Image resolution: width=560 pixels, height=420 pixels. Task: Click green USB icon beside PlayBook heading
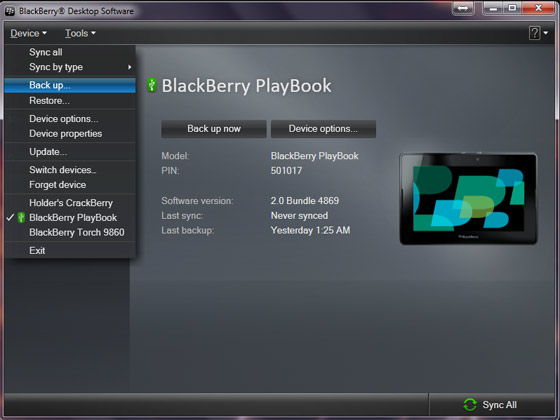tap(152, 85)
